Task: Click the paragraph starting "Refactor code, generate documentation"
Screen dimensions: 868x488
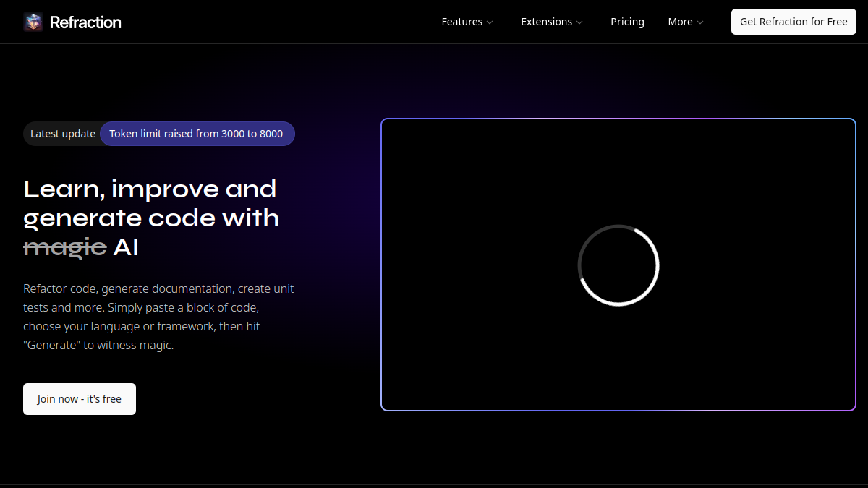Action: [158, 317]
